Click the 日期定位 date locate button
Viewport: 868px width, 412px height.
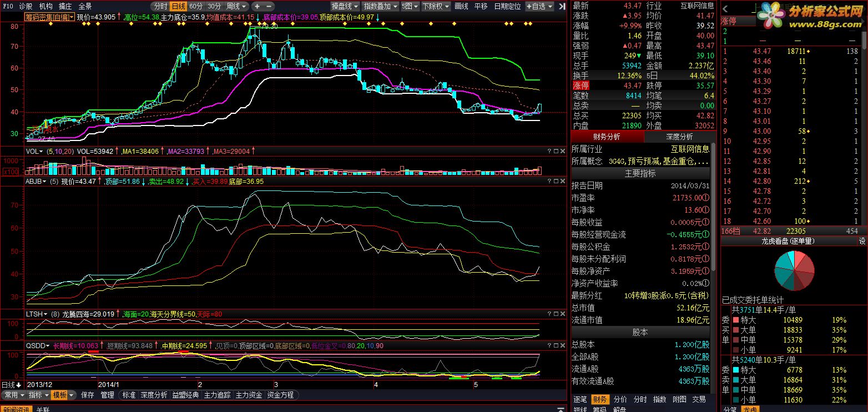point(507,6)
